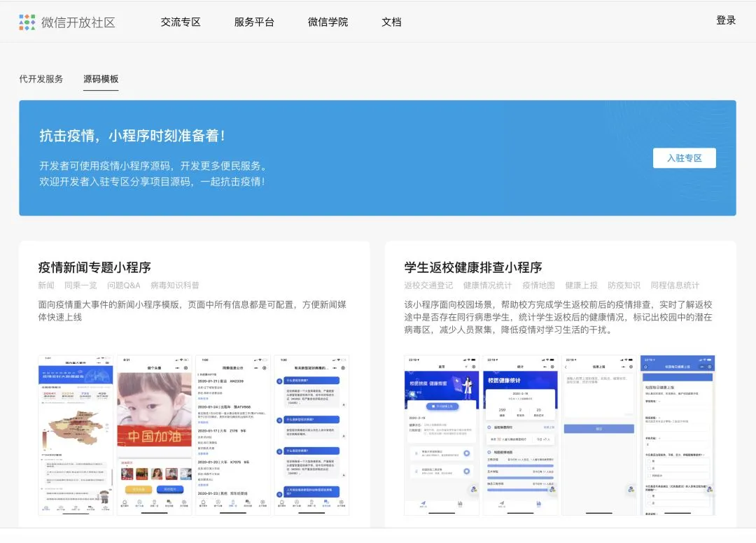Select the 源码模板 tab
Image resolution: width=756 pixels, height=543 pixels.
pos(101,79)
